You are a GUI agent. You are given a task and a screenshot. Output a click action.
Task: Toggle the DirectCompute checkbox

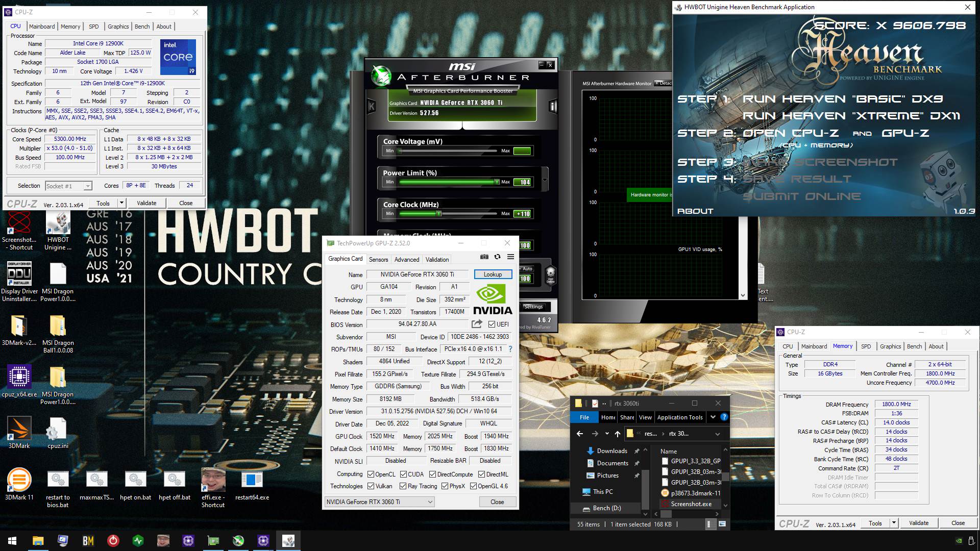tap(432, 474)
